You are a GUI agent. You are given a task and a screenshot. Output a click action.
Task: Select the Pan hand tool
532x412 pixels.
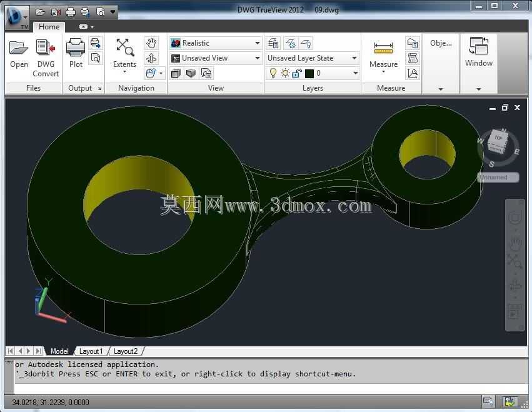tap(151, 43)
